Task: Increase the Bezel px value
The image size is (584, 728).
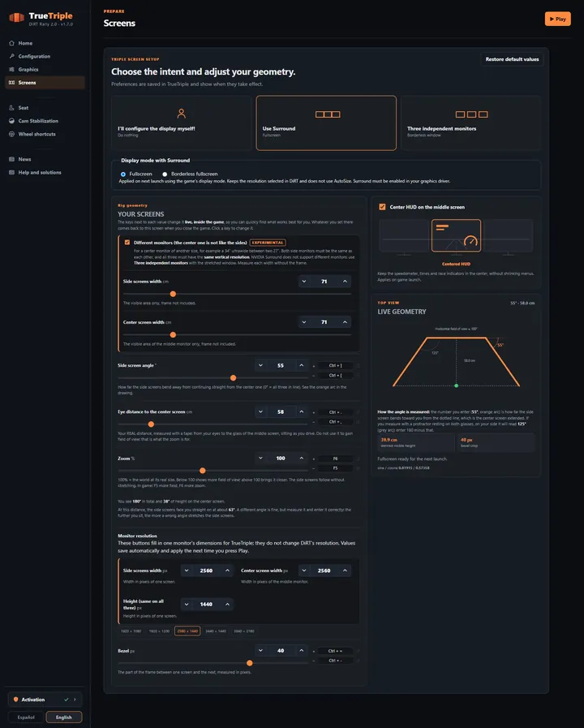Action: click(x=302, y=651)
